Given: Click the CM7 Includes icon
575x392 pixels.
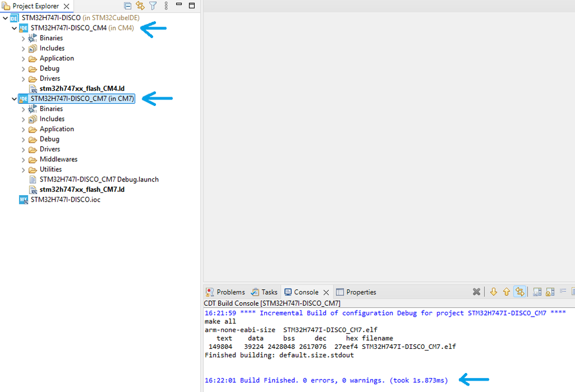Looking at the screenshot, I should (x=33, y=119).
